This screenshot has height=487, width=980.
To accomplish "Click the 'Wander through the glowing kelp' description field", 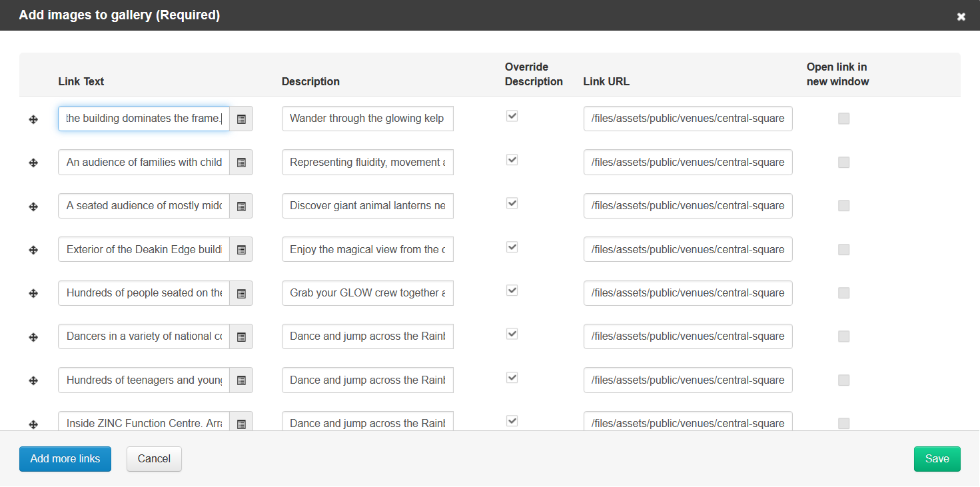I will pos(367,119).
